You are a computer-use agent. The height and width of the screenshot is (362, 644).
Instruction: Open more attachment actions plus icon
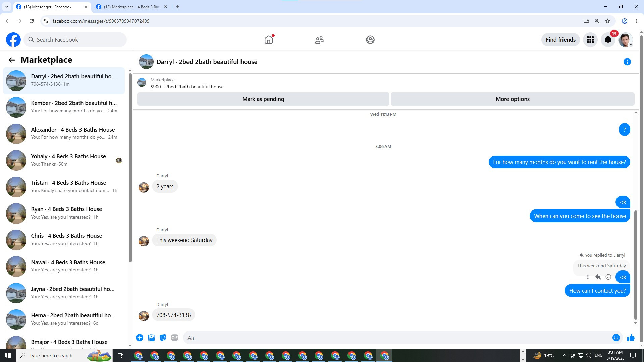(140, 338)
